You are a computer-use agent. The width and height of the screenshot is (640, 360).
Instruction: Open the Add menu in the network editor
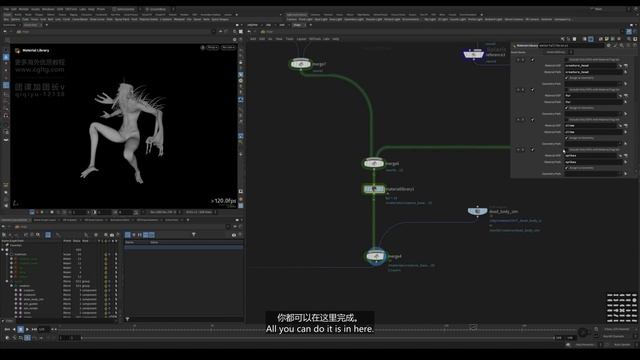253,39
